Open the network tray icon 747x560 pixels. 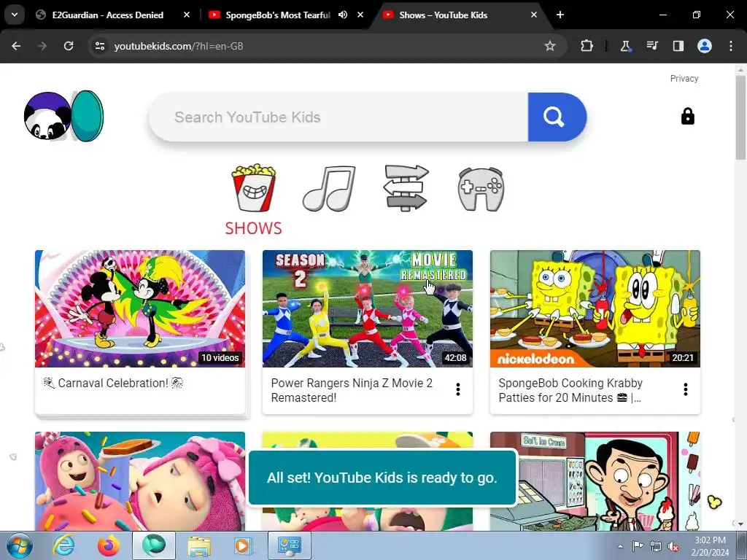coord(656,546)
